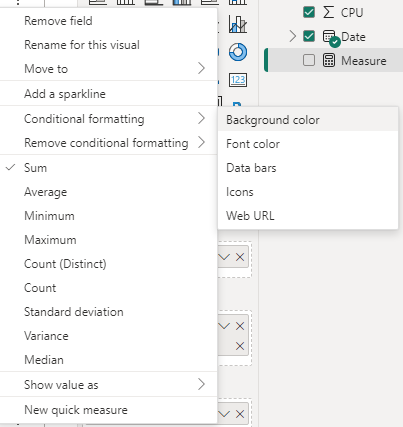Open the Show value as submenu arrow
The image size is (403, 427).
201,384
